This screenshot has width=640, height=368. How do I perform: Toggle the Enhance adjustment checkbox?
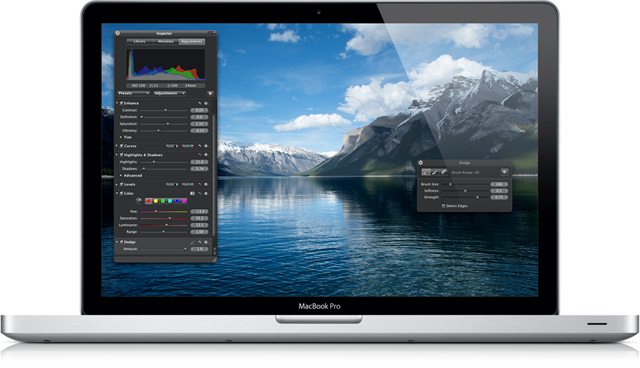pyautogui.click(x=121, y=103)
